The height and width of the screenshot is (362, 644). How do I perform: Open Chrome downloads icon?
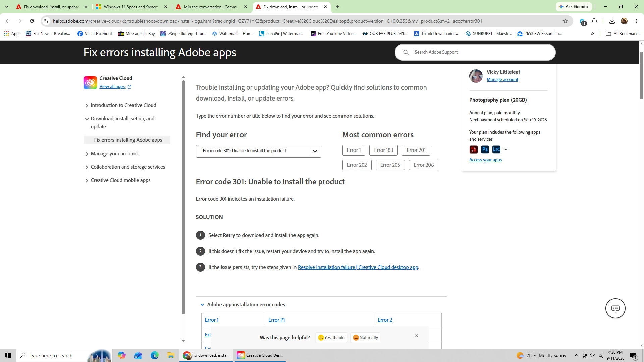pyautogui.click(x=612, y=21)
